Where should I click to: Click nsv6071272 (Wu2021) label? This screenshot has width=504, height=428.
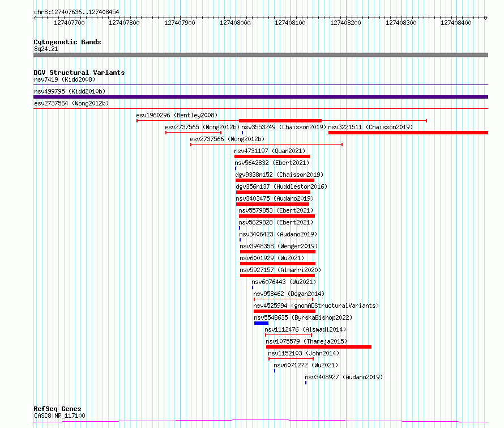pos(306,365)
